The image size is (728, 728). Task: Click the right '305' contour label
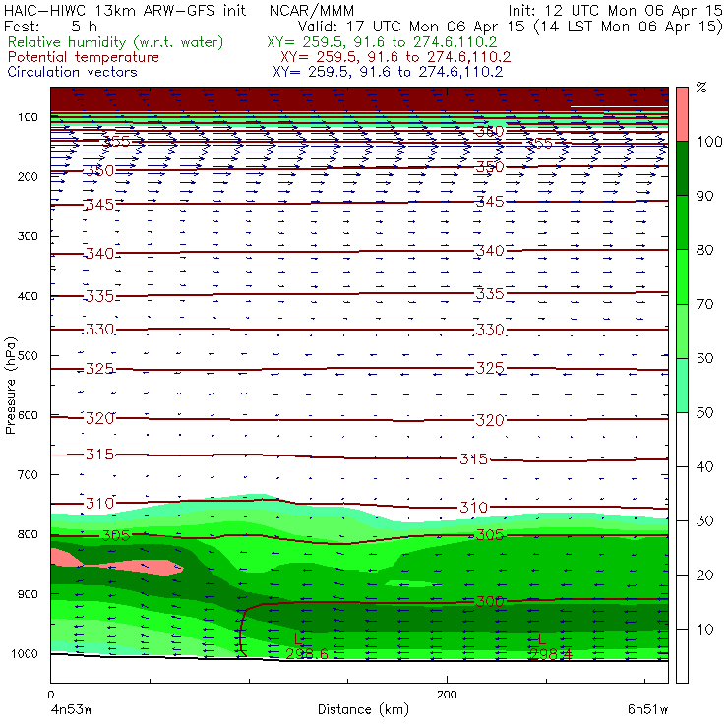pos(490,535)
